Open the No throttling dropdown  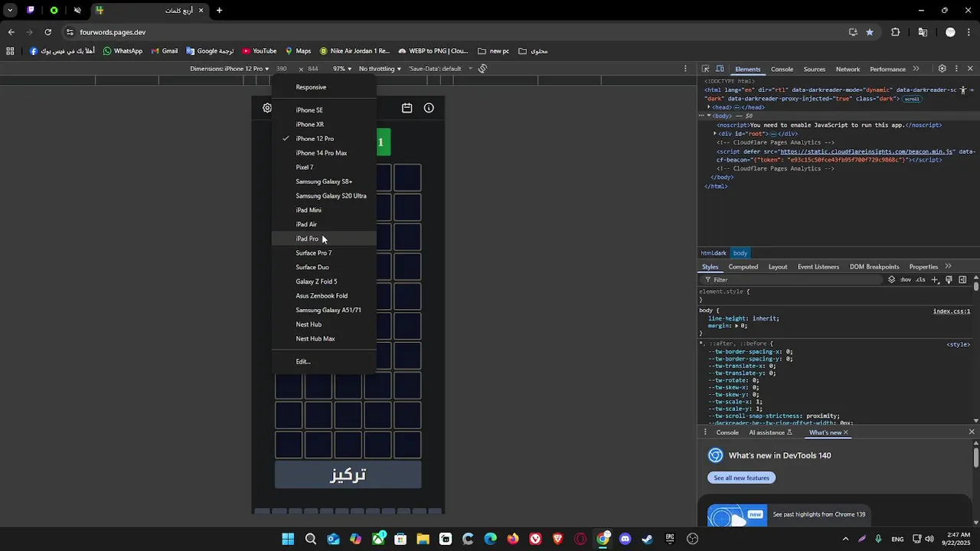point(381,69)
